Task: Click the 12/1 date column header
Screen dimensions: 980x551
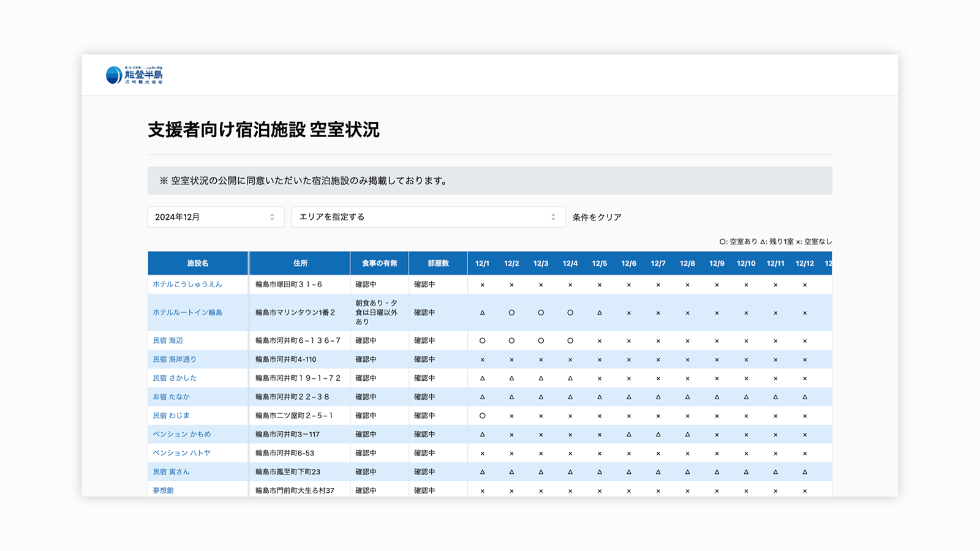Action: [x=483, y=263]
